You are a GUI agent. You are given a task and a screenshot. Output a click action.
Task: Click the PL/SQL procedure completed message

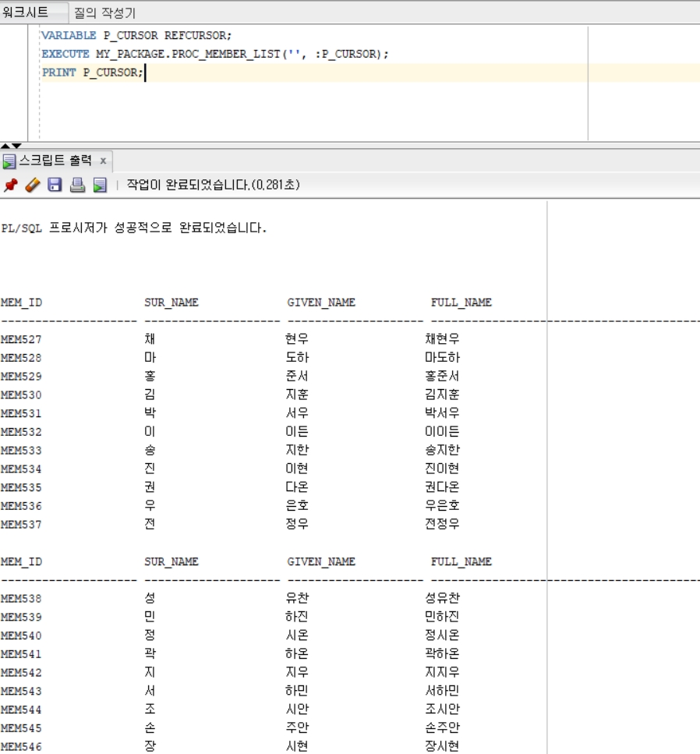133,228
